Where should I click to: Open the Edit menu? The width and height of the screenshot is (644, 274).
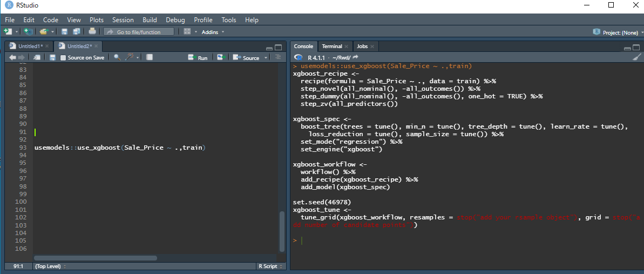(x=29, y=20)
